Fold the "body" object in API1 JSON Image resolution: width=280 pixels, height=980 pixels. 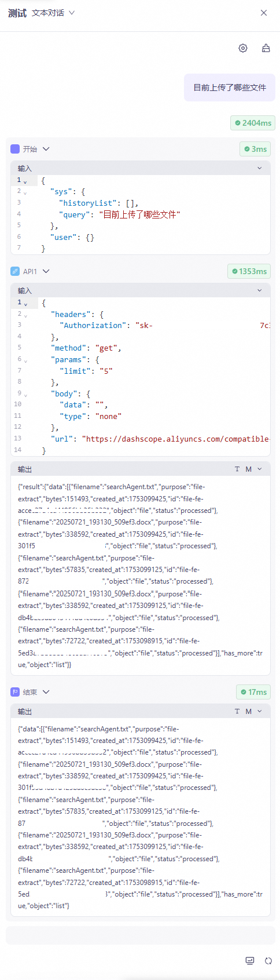pyautogui.click(x=25, y=395)
